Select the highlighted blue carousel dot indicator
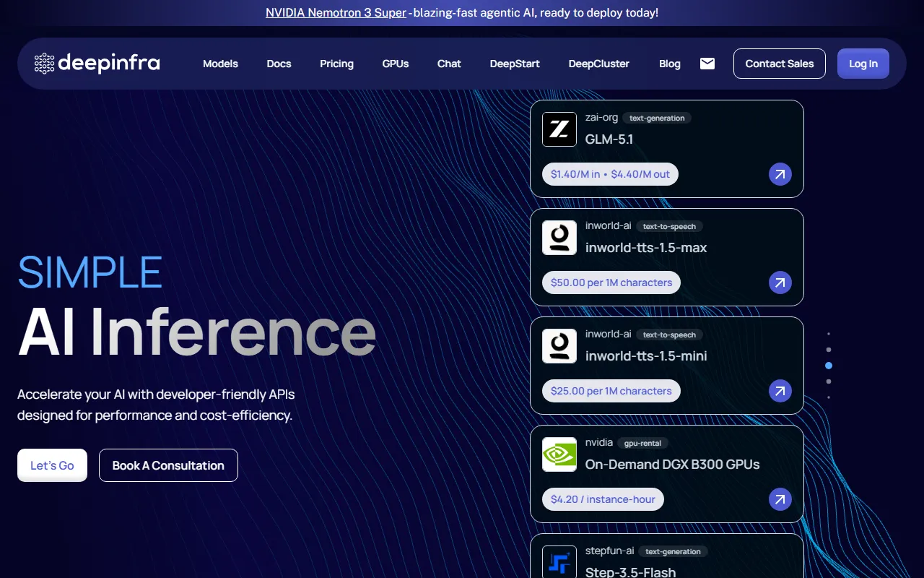This screenshot has height=578, width=924. [829, 366]
